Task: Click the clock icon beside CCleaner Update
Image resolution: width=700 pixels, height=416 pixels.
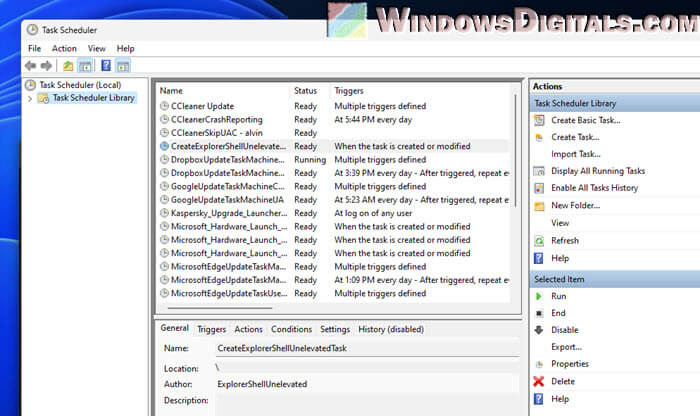Action: click(x=164, y=106)
